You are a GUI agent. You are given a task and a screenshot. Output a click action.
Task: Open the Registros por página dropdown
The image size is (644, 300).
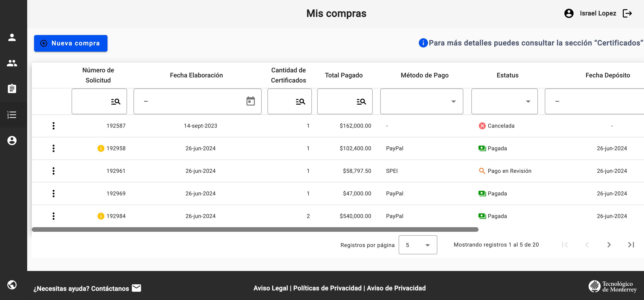(x=418, y=245)
